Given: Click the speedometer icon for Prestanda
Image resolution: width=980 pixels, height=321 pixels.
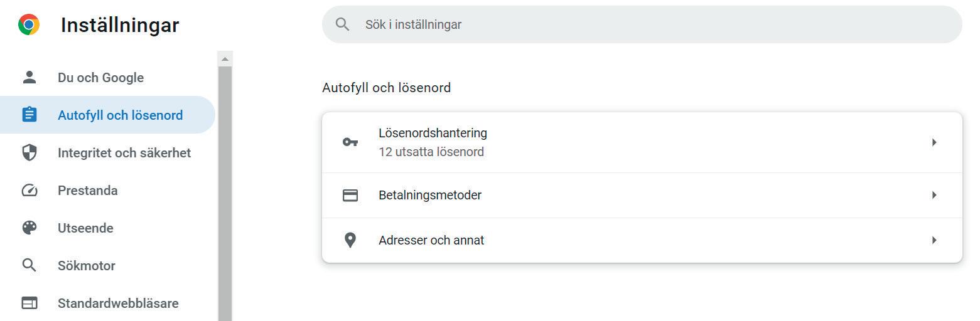Looking at the screenshot, I should (x=30, y=190).
